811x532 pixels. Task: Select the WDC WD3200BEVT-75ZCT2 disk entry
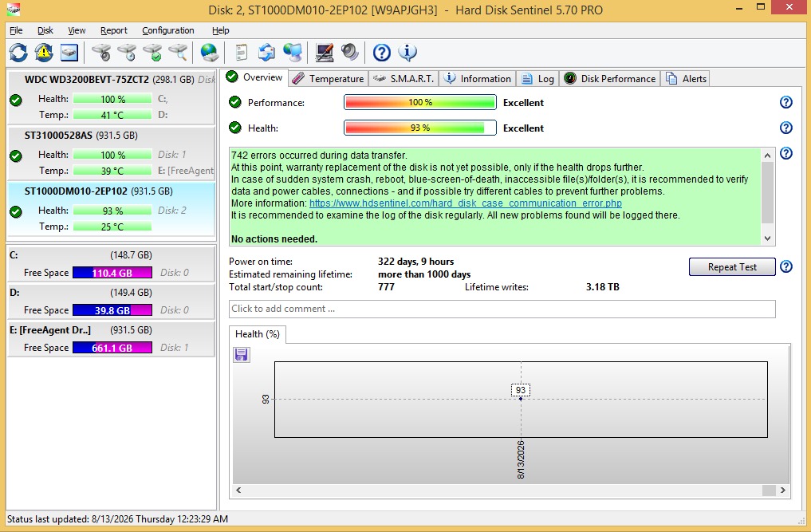(x=111, y=97)
